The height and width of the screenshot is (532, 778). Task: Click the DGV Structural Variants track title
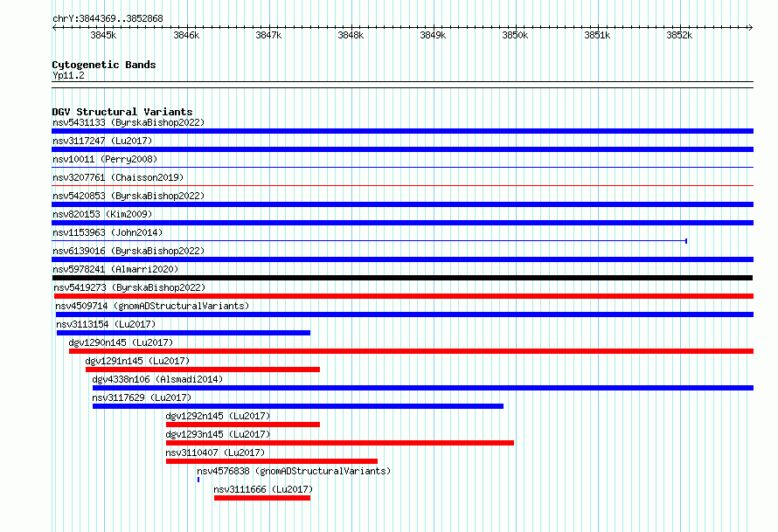pyautogui.click(x=122, y=112)
